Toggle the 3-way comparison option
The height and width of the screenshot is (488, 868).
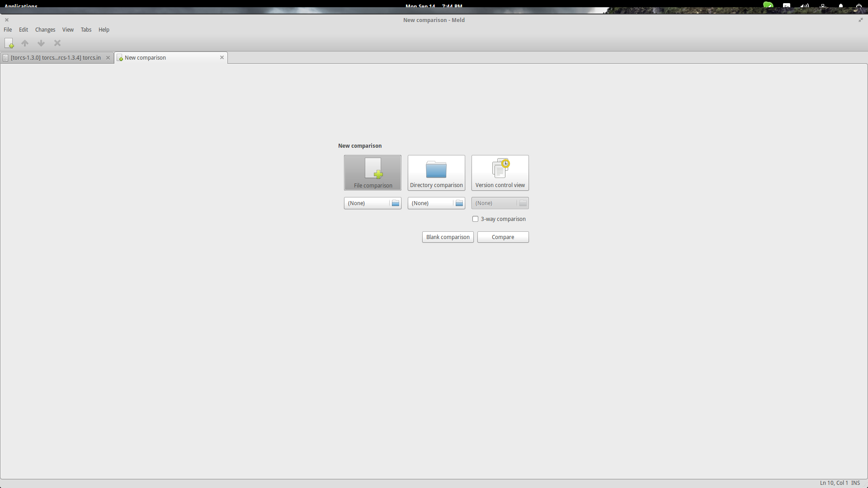click(475, 219)
